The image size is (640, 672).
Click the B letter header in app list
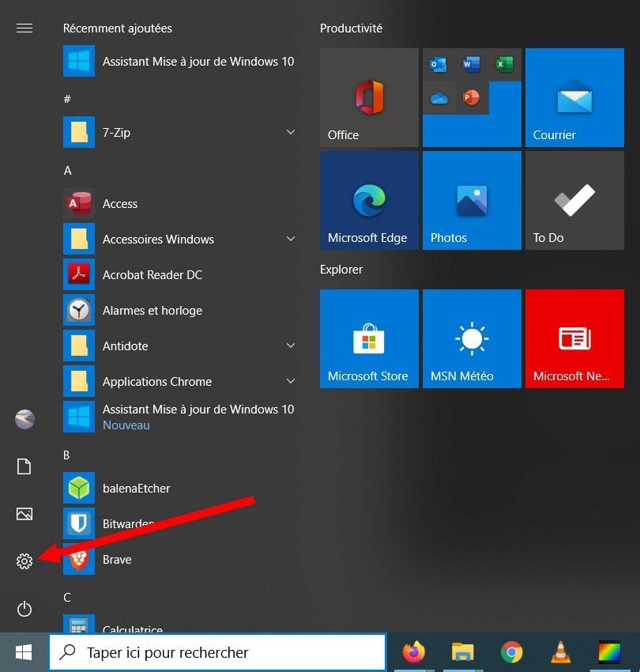(x=67, y=455)
